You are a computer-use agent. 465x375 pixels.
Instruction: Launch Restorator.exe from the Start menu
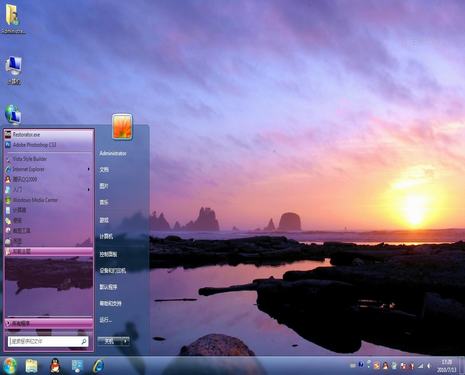pos(49,135)
